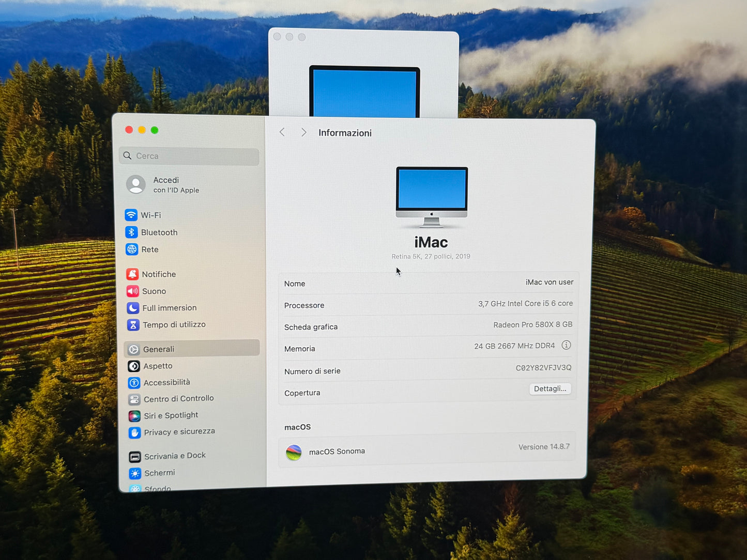Click the Informazioni title
747x560 pixels.
345,133
